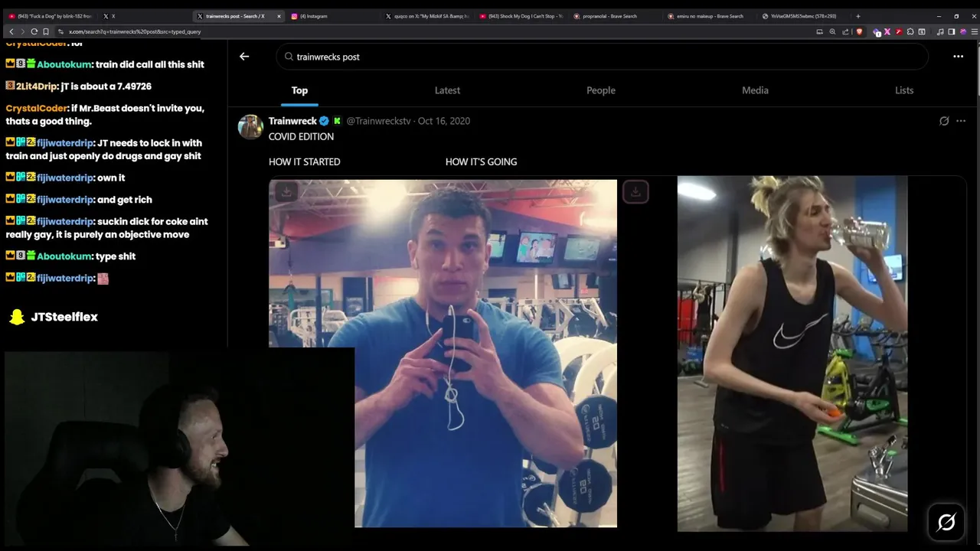Open Trainwreck display name link
The height and width of the screenshot is (551, 980).
[x=292, y=121]
